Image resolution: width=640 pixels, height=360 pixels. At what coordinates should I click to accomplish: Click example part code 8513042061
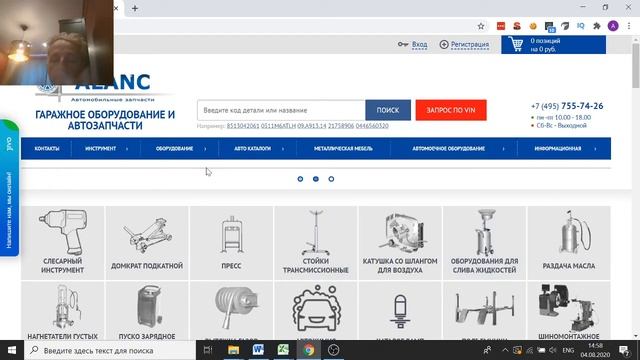click(243, 126)
